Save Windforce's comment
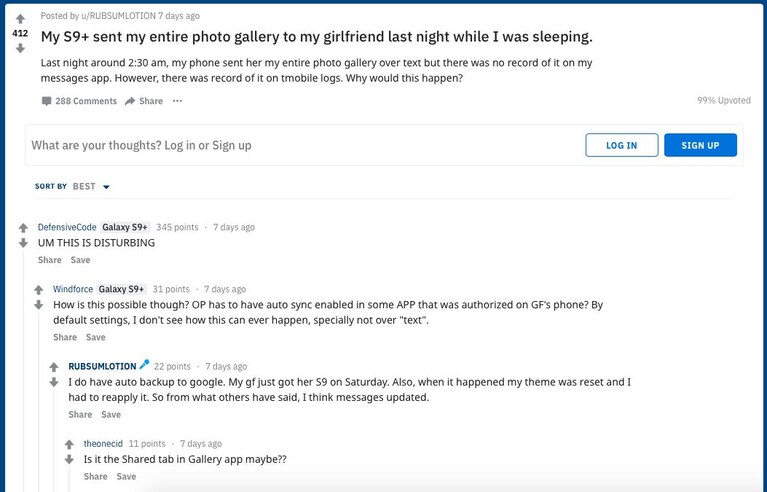 95,337
